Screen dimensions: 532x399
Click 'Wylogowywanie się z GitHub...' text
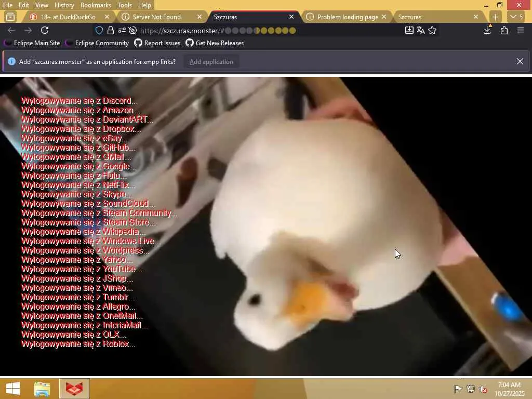(78, 148)
